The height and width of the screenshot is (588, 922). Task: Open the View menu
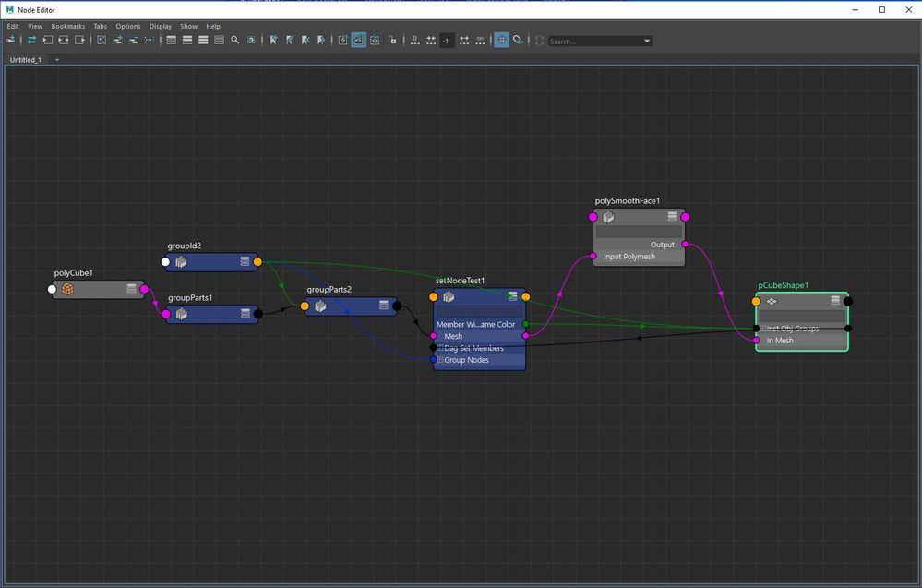(35, 26)
